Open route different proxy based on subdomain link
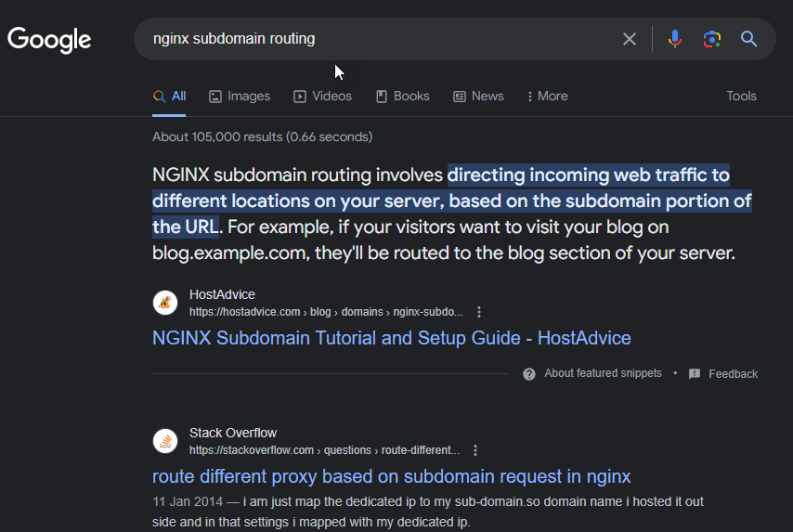Image resolution: width=793 pixels, height=532 pixels. click(392, 476)
